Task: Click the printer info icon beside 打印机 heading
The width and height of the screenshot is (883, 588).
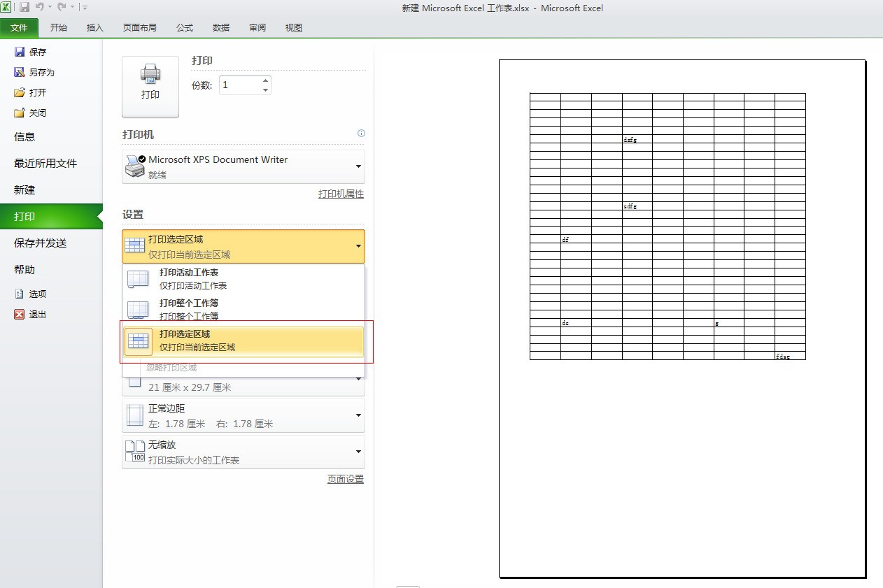Action: pyautogui.click(x=361, y=134)
